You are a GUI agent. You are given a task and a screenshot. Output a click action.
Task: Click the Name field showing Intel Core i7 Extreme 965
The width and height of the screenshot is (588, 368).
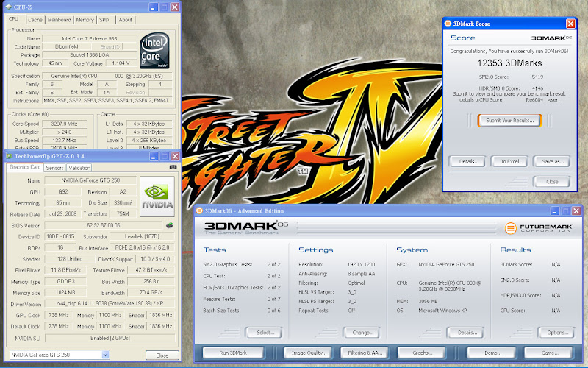coord(90,38)
